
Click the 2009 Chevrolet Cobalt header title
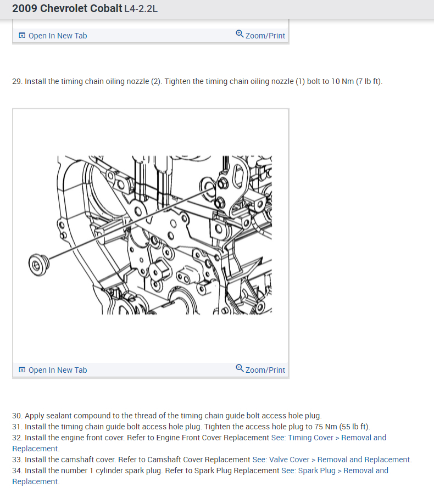pos(67,8)
